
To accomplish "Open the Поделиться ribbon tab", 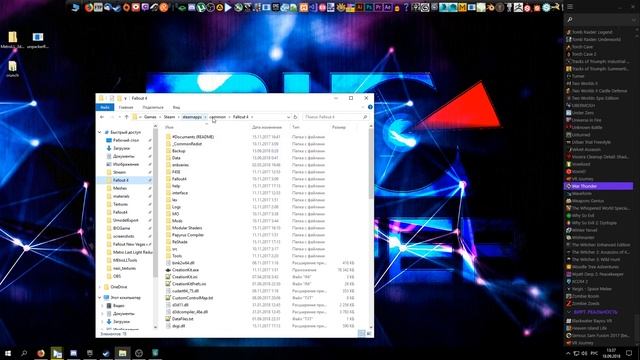I will [x=153, y=107].
